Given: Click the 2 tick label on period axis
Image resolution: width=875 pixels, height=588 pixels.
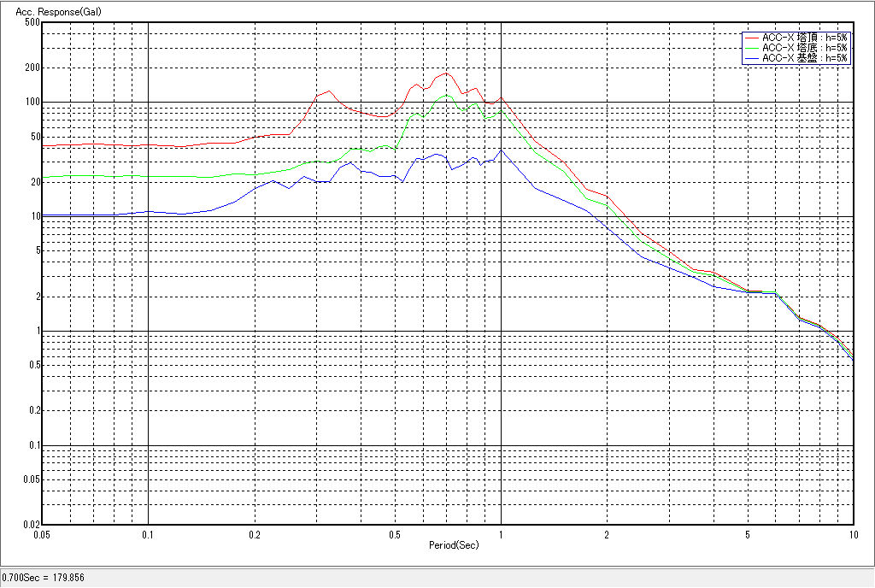Looking at the screenshot, I should (x=607, y=534).
